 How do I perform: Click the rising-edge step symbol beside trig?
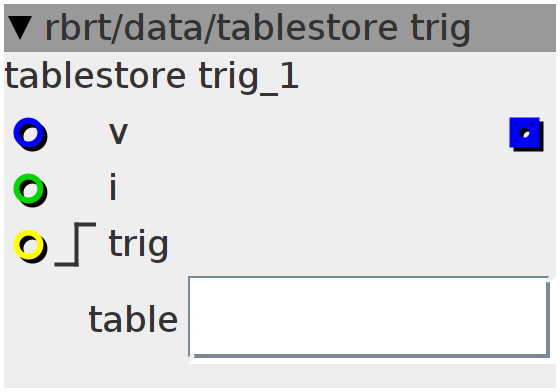click(75, 245)
